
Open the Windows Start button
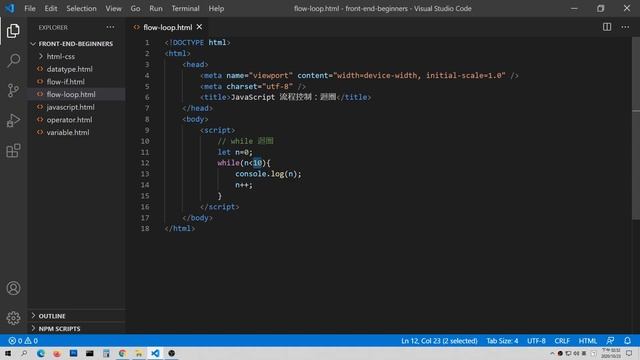(x=7, y=353)
